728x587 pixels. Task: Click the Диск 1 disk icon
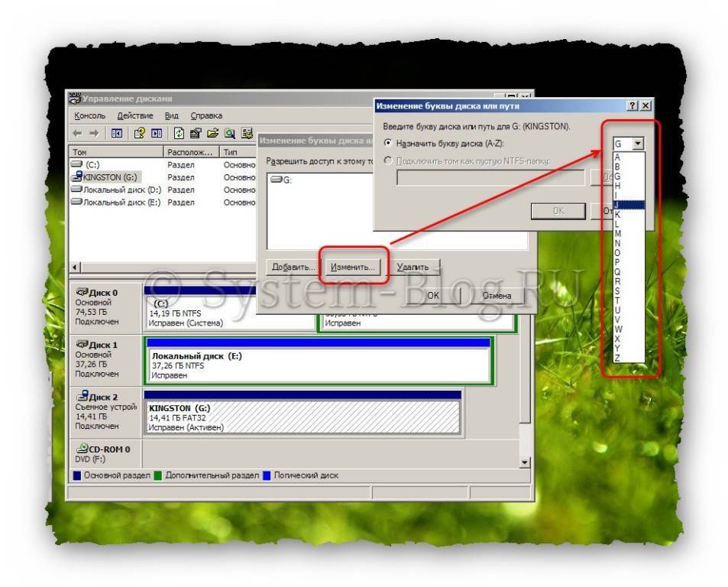(83, 344)
